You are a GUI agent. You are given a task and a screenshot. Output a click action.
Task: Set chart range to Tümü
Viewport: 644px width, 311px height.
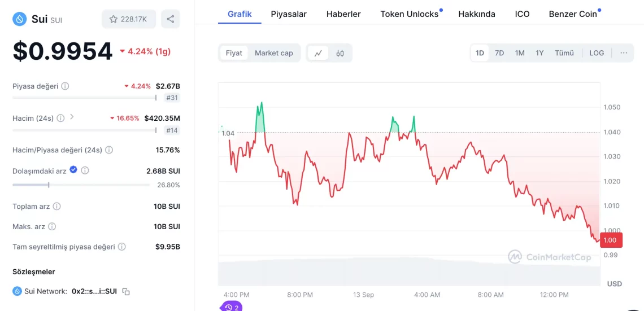564,53
